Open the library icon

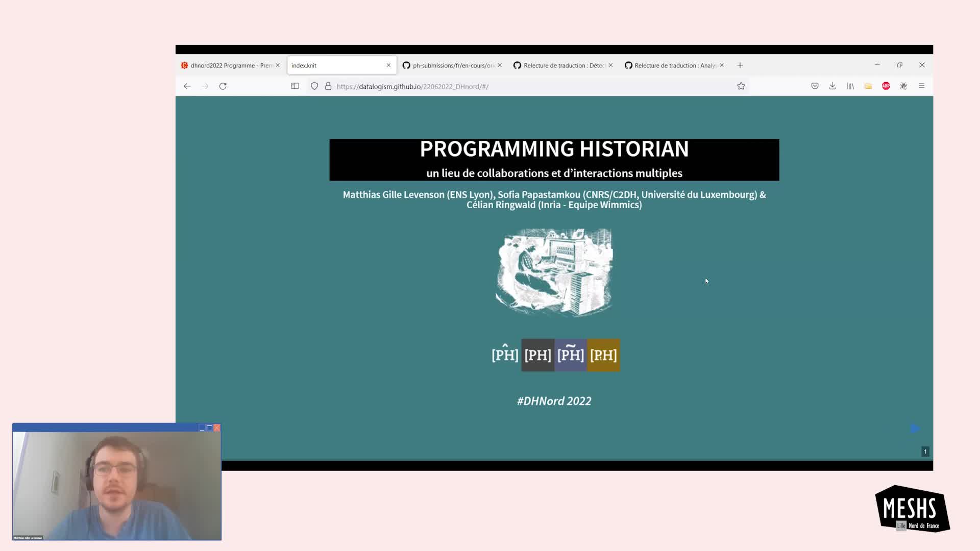click(850, 86)
